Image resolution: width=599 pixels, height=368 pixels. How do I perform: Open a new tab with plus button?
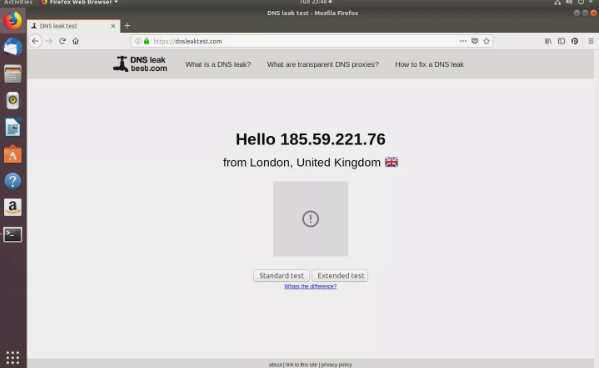pos(127,26)
